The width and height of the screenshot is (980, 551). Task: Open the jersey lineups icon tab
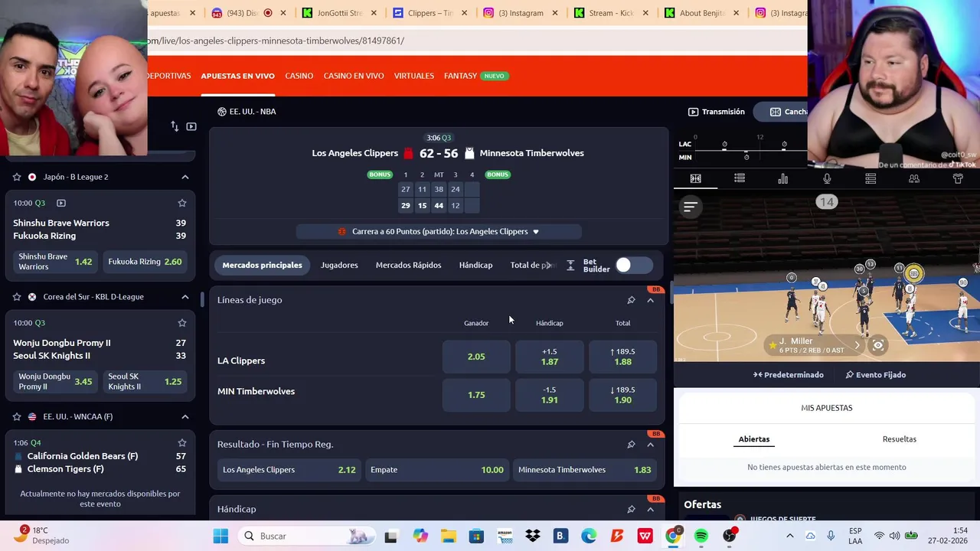pos(958,178)
